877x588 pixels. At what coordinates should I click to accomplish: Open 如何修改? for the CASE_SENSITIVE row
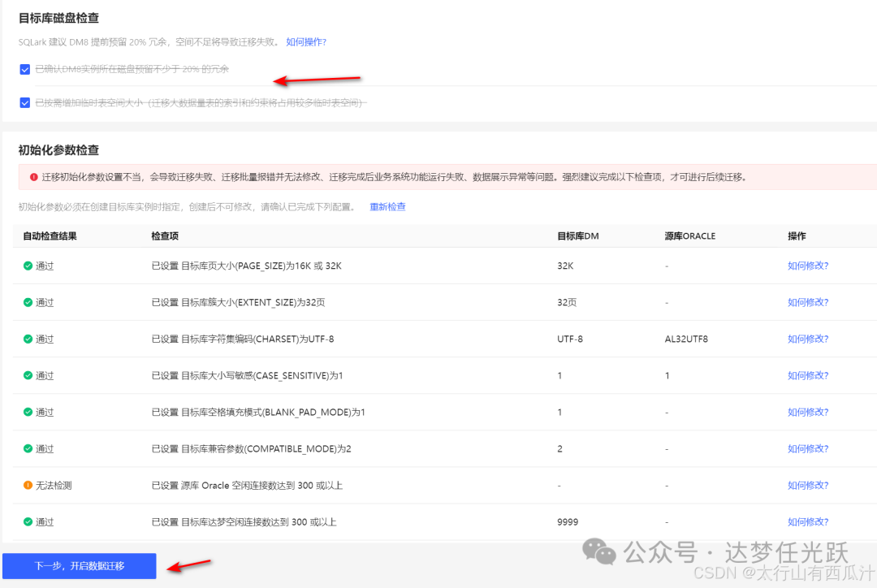(808, 375)
